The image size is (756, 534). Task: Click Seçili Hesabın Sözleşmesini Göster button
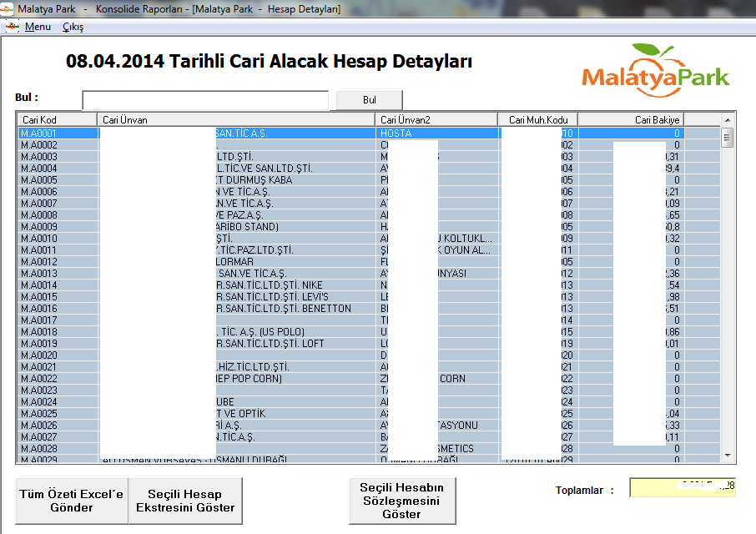pyautogui.click(x=402, y=501)
